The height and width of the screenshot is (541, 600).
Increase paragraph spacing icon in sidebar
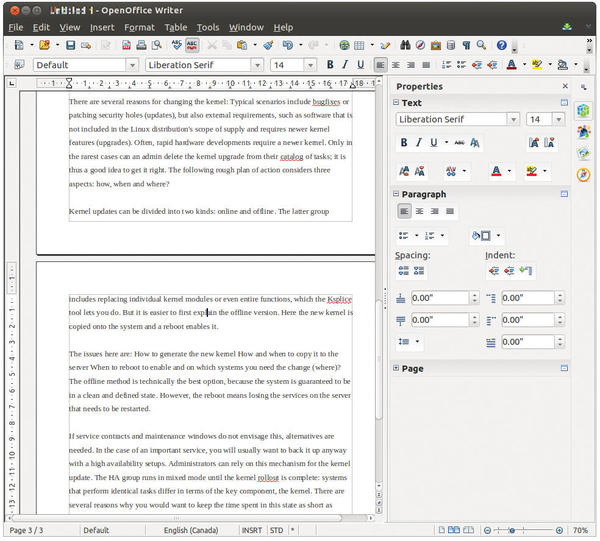click(x=404, y=271)
